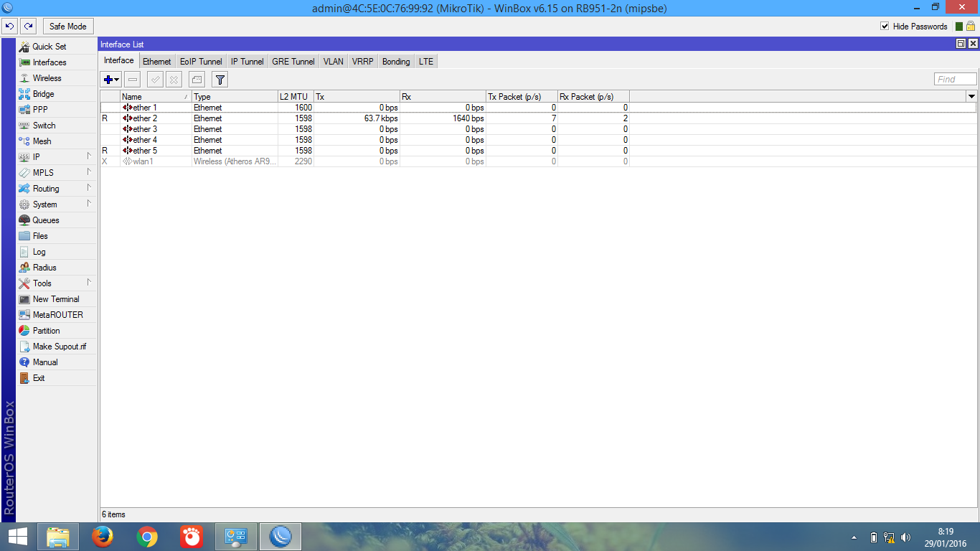980x551 pixels.
Task: Select the ether 5 interface row
Action: pos(538,151)
